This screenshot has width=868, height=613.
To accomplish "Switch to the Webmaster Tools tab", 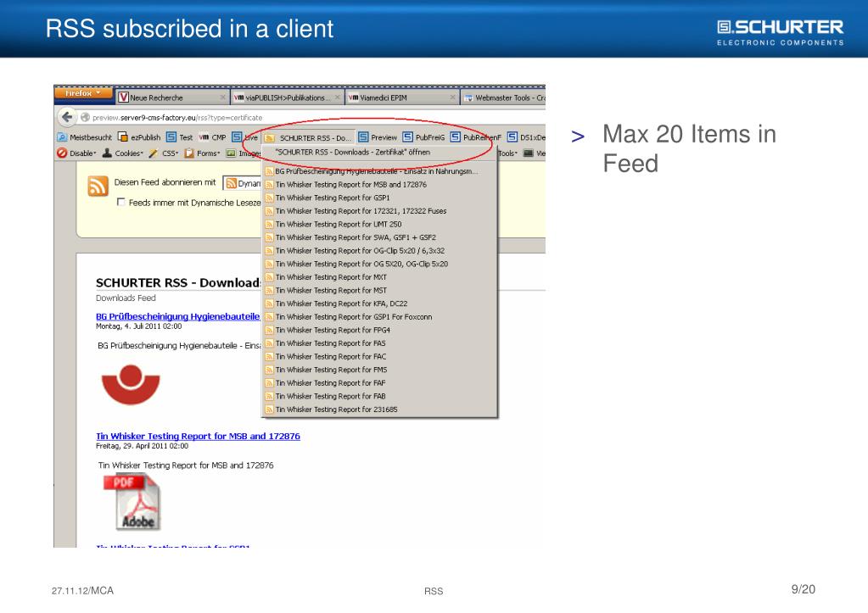I will tap(504, 98).
